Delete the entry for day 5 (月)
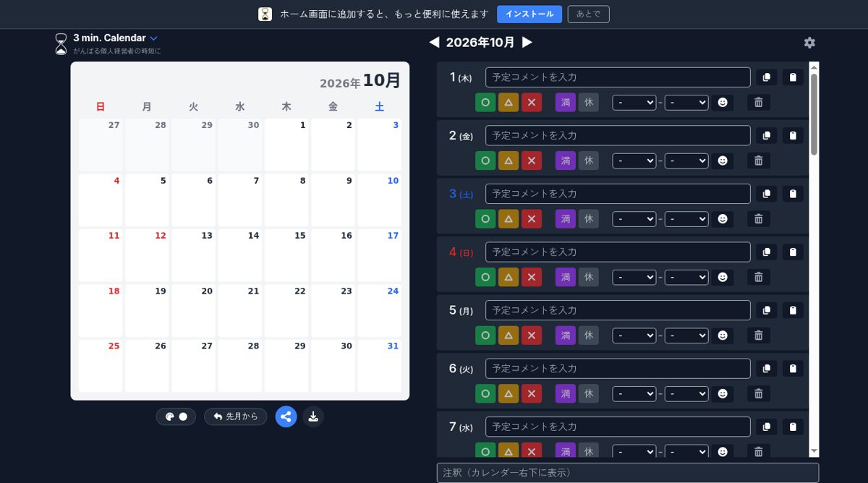The height and width of the screenshot is (483, 868). coord(758,335)
